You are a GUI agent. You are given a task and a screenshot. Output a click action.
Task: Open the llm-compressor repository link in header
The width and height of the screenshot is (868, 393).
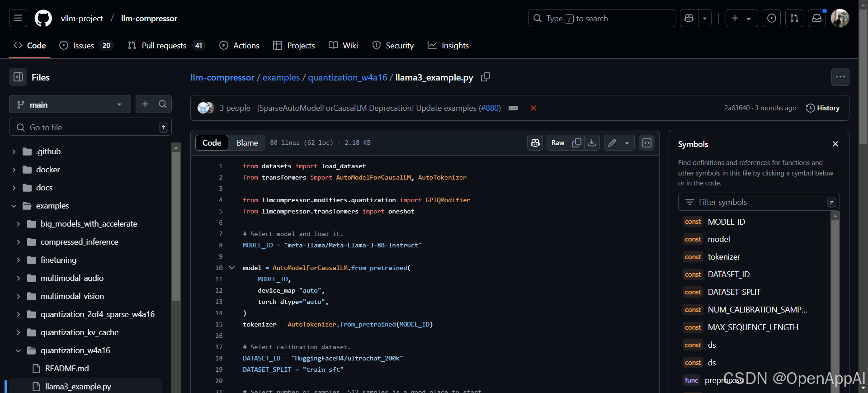pos(149,19)
